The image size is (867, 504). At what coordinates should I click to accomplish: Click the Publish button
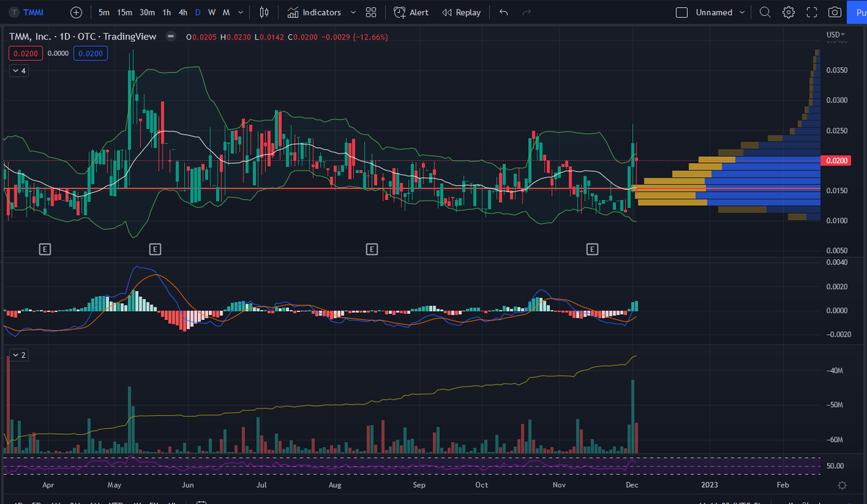click(857, 12)
